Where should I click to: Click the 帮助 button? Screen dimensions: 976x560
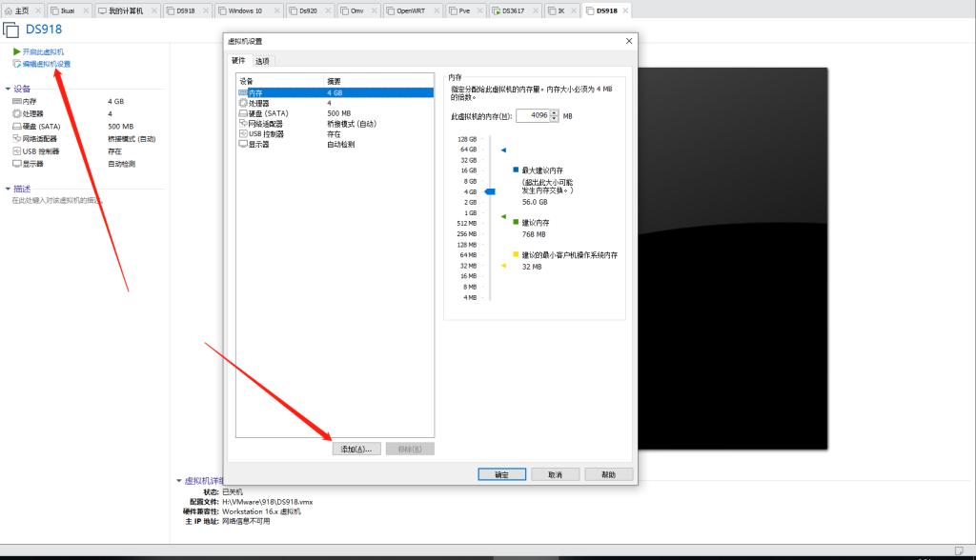609,474
